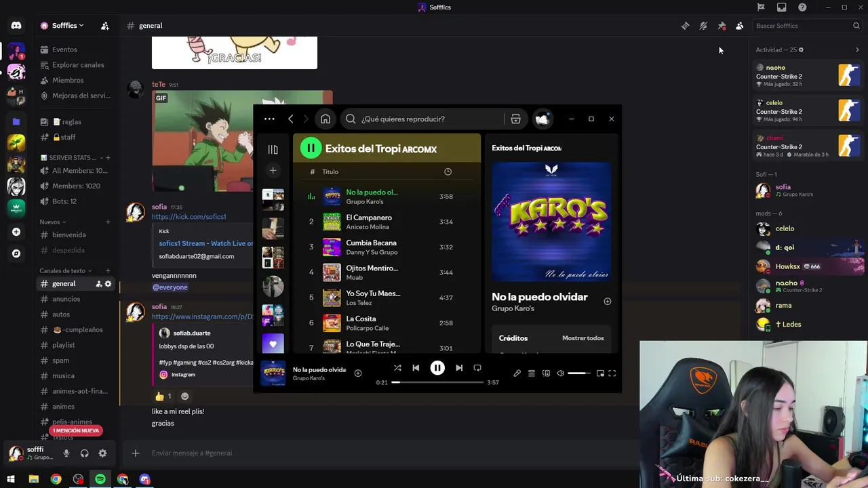Toggle the member list icon
Viewport: 868px width, 488px height.
point(739,26)
